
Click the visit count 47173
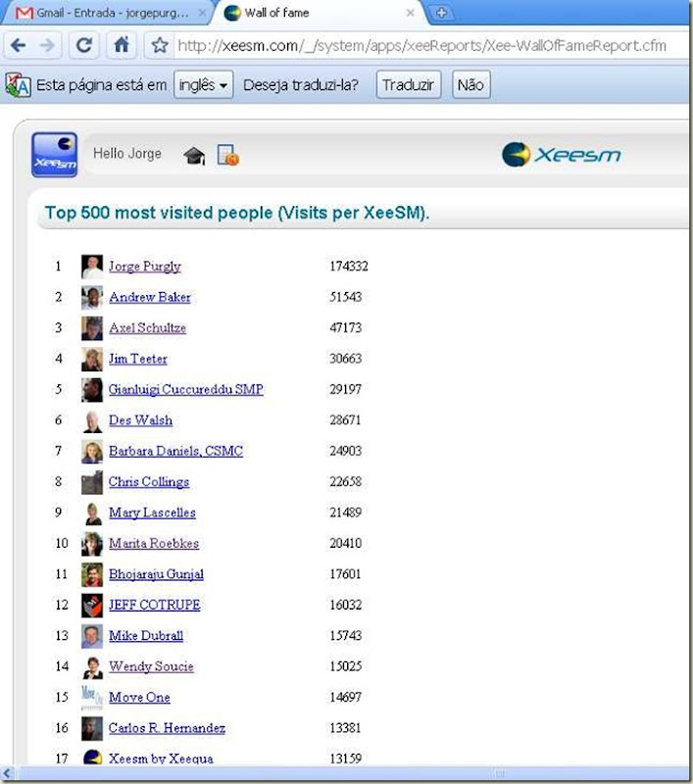point(345,328)
